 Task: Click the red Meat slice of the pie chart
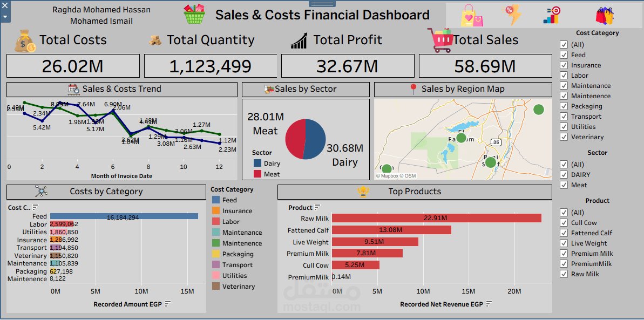pyautogui.click(x=295, y=139)
